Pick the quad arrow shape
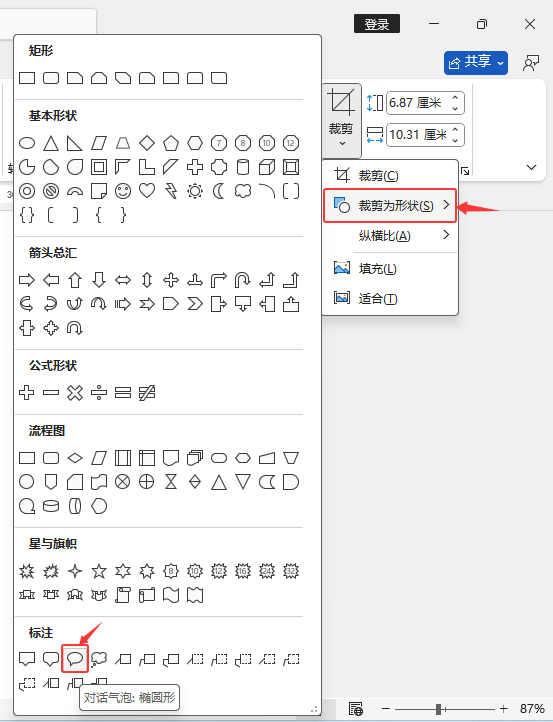Viewport: 553px width, 722px height. (171, 280)
